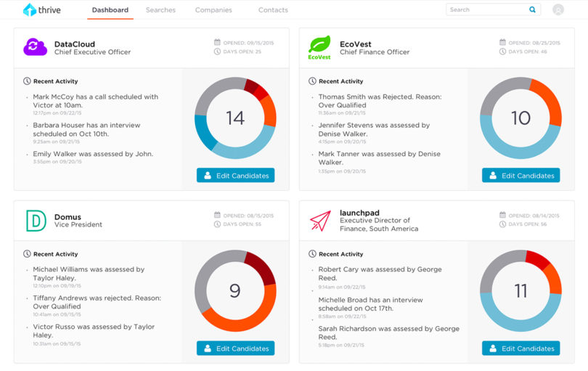Select 'Robert Cary was assessed' activity
Viewport: 588px width, 371px height.
point(380,277)
